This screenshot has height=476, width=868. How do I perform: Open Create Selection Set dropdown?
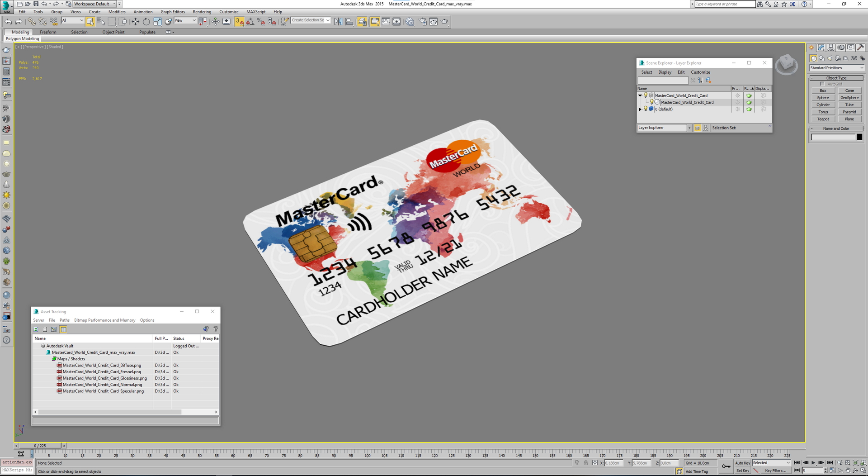311,20
